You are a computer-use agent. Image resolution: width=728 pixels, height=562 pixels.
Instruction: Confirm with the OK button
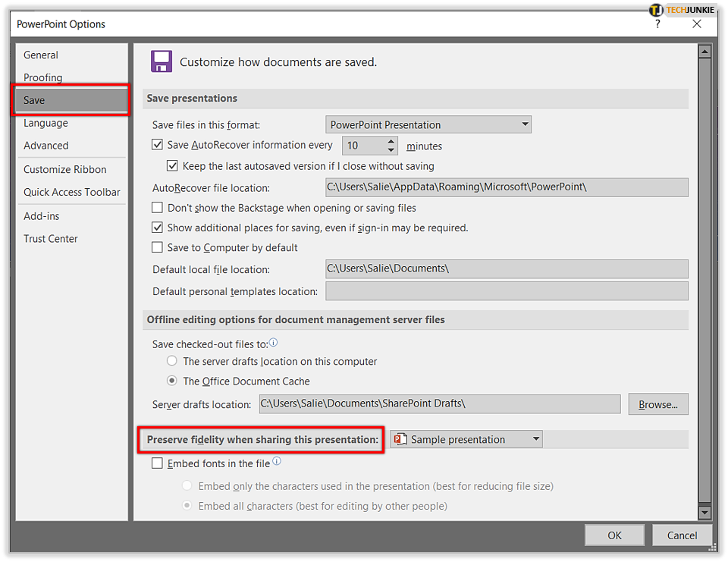(614, 535)
